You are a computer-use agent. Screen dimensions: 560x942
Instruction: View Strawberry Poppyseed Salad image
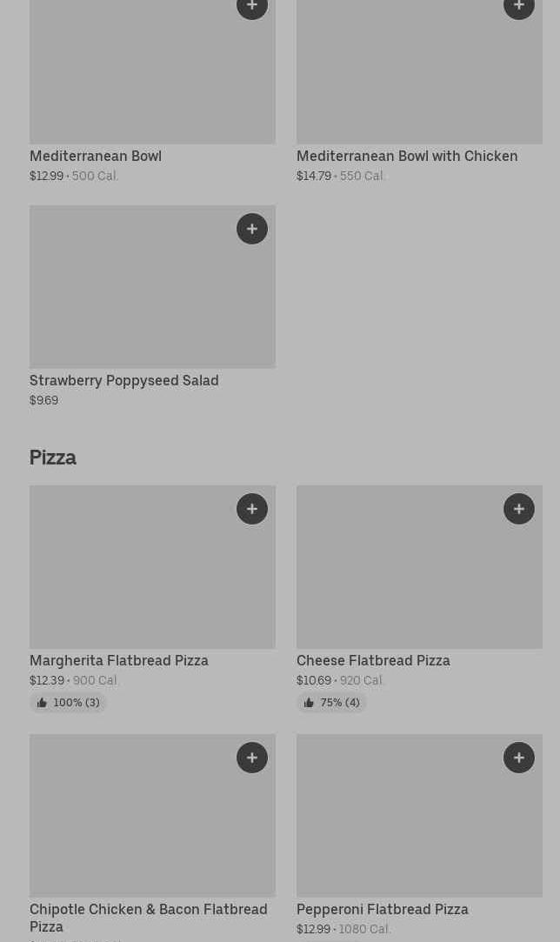[130, 296]
